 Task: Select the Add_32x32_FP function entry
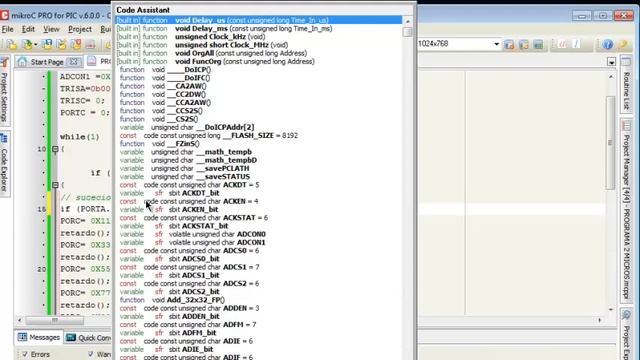pos(259,300)
